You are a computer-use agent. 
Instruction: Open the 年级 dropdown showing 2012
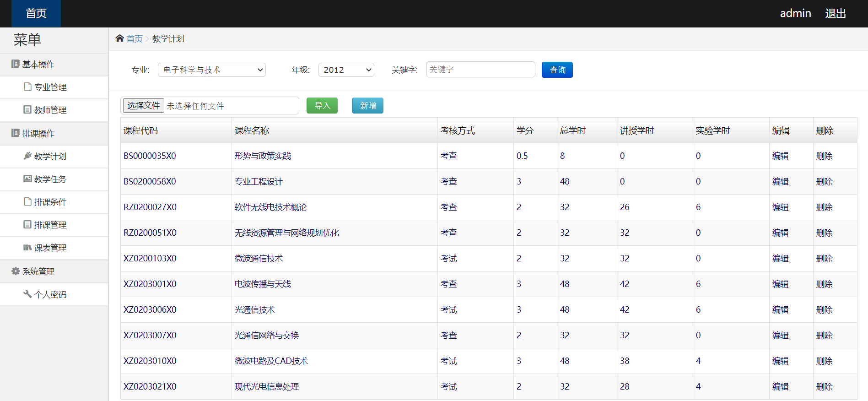(x=346, y=70)
